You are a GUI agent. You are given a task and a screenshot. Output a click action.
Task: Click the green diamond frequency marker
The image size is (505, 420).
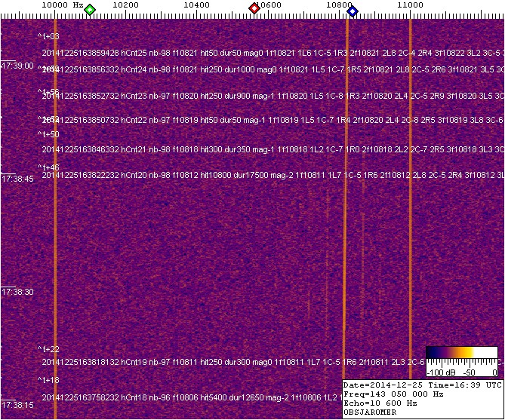pyautogui.click(x=90, y=10)
